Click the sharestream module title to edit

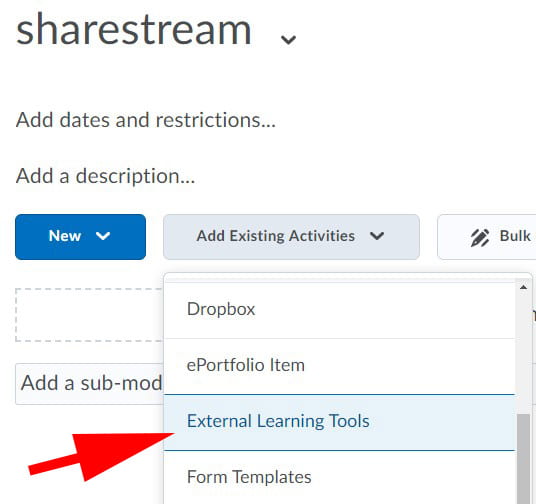(134, 29)
